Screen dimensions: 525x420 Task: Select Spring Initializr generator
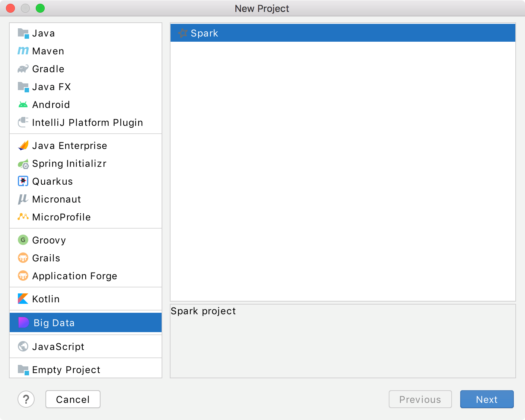pyautogui.click(x=86, y=163)
